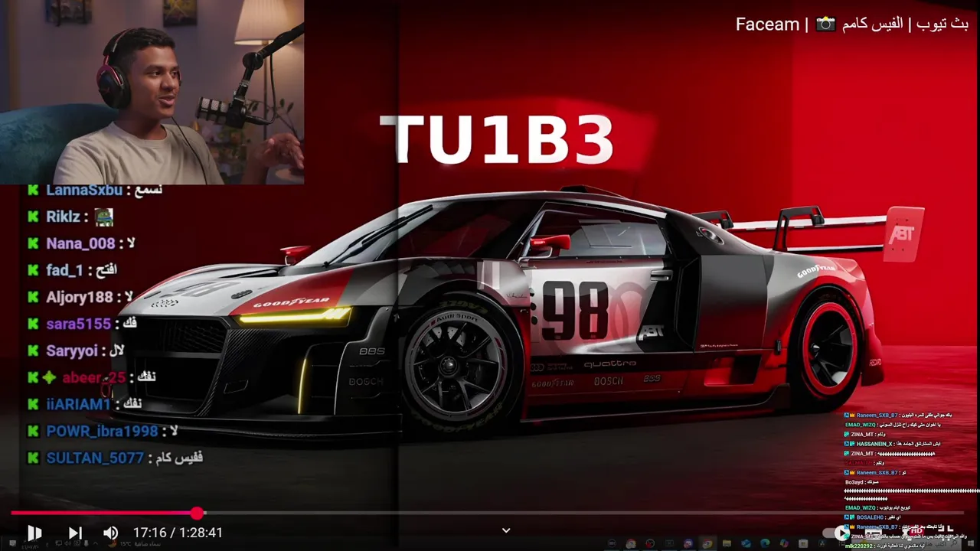Mute the video with the speaker icon
The width and height of the screenshot is (980, 551).
(x=111, y=533)
